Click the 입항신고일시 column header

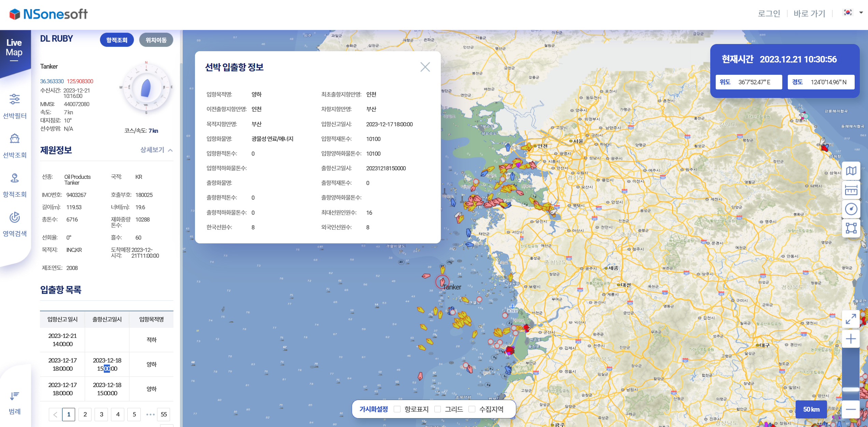62,319
